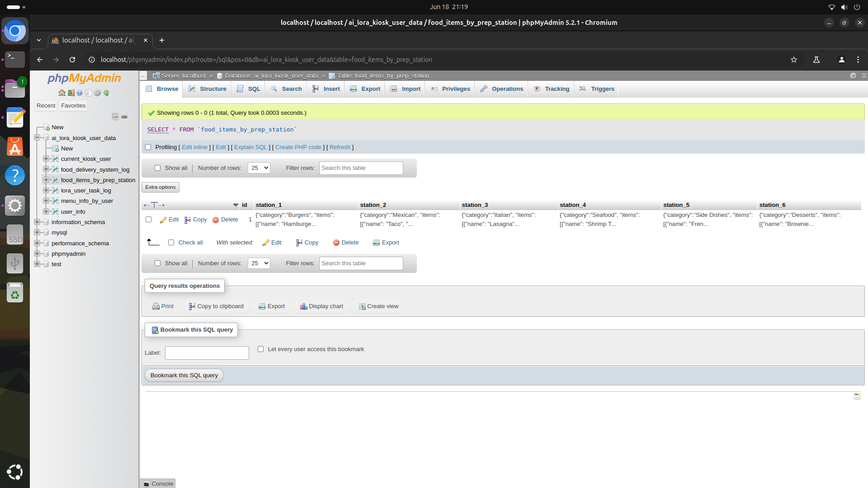Click the bookmark Label text field

tap(207, 353)
